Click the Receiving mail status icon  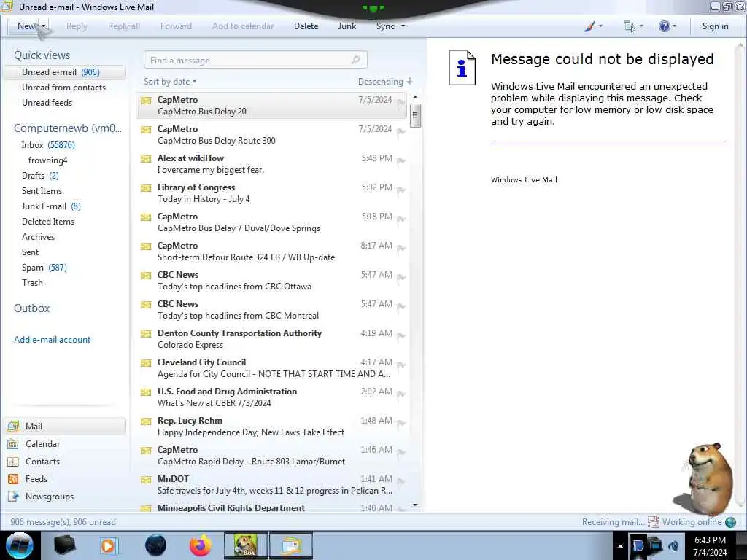(653, 522)
